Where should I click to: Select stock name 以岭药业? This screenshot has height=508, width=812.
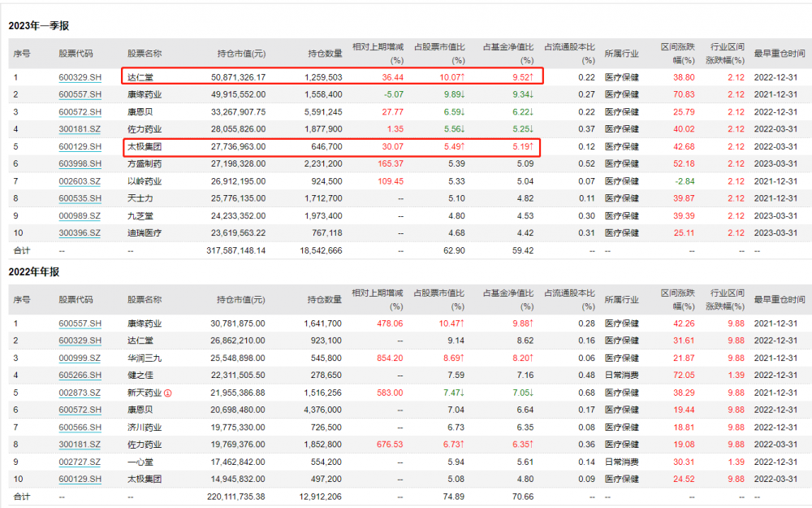145,181
